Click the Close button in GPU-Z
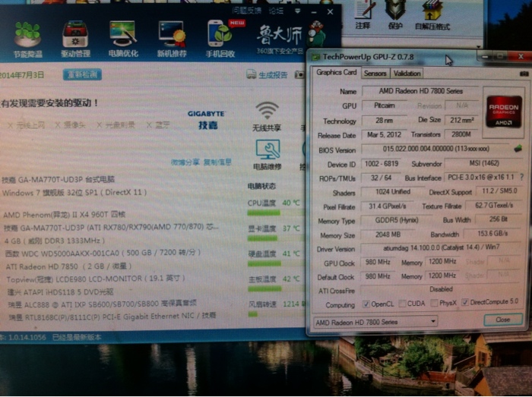The height and width of the screenshot is (397, 532). (503, 320)
